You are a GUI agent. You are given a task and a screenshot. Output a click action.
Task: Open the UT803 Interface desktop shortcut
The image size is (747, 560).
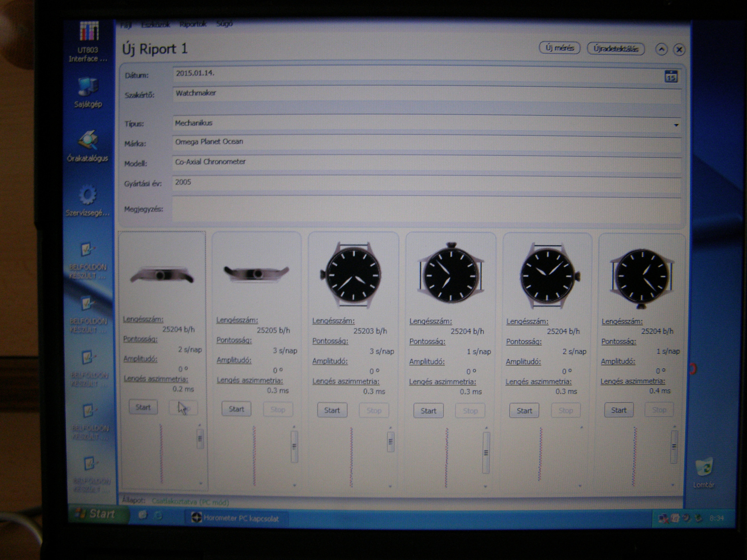coord(88,42)
